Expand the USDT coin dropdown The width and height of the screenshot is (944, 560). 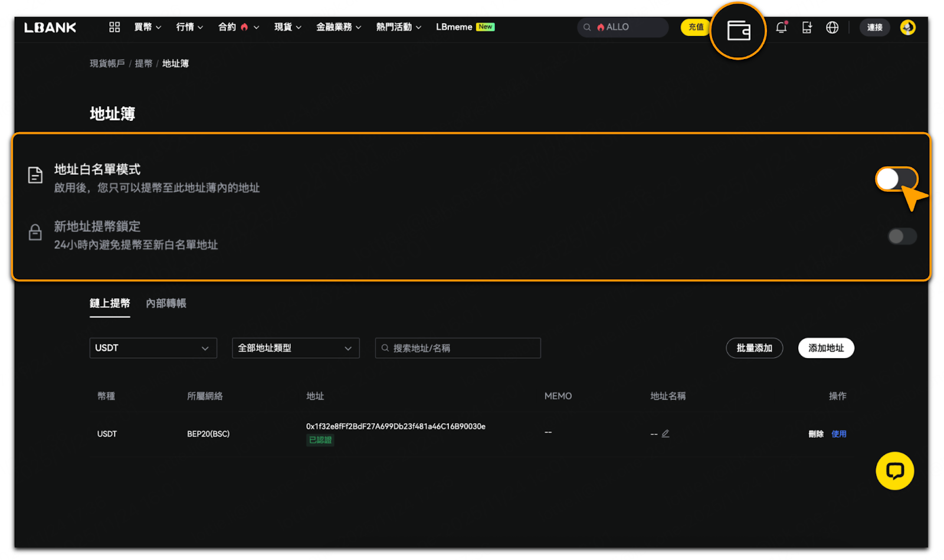tap(153, 348)
